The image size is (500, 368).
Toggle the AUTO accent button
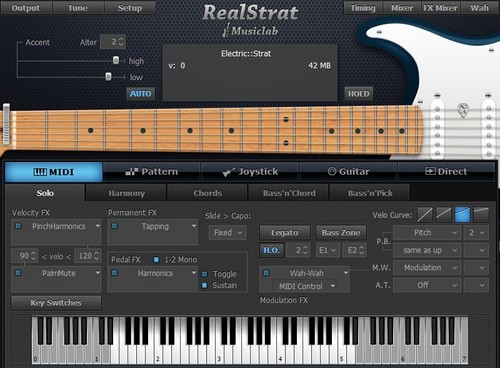click(140, 94)
